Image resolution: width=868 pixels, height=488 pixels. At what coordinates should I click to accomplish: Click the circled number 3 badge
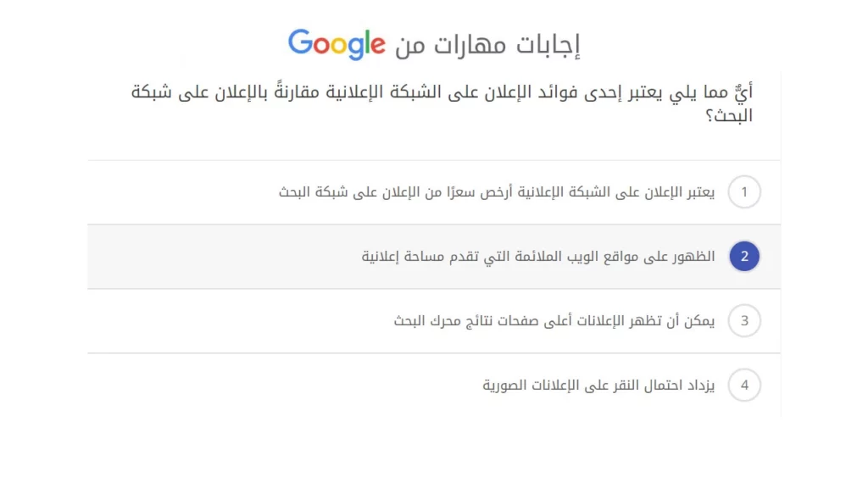744,321
